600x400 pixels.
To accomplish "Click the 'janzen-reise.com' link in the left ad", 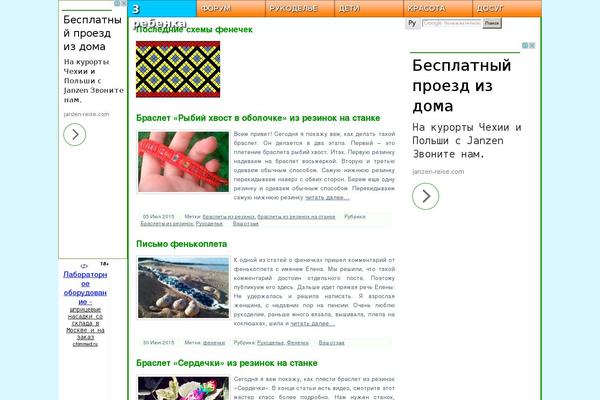I will point(86,114).
